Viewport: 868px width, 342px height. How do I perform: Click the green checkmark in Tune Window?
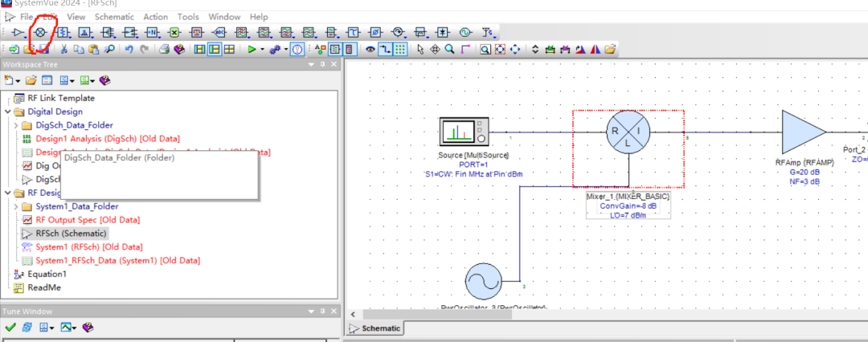pyautogui.click(x=10, y=328)
